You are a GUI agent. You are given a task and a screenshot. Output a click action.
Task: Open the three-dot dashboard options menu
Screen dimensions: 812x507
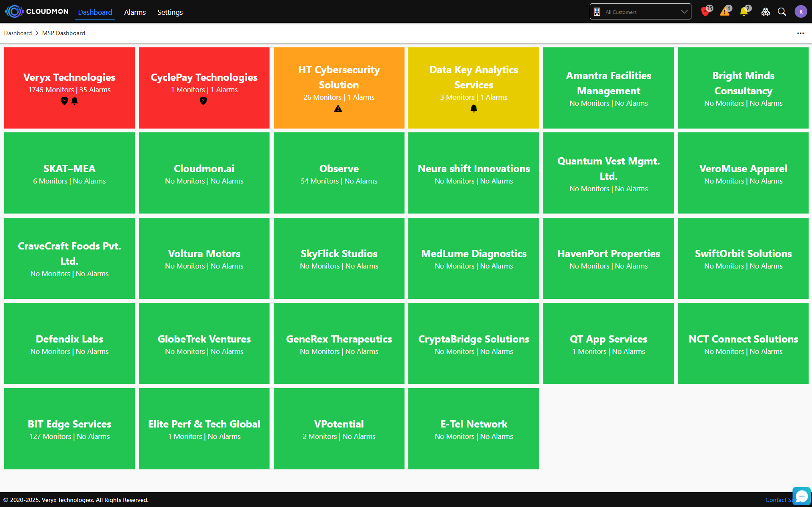click(800, 33)
